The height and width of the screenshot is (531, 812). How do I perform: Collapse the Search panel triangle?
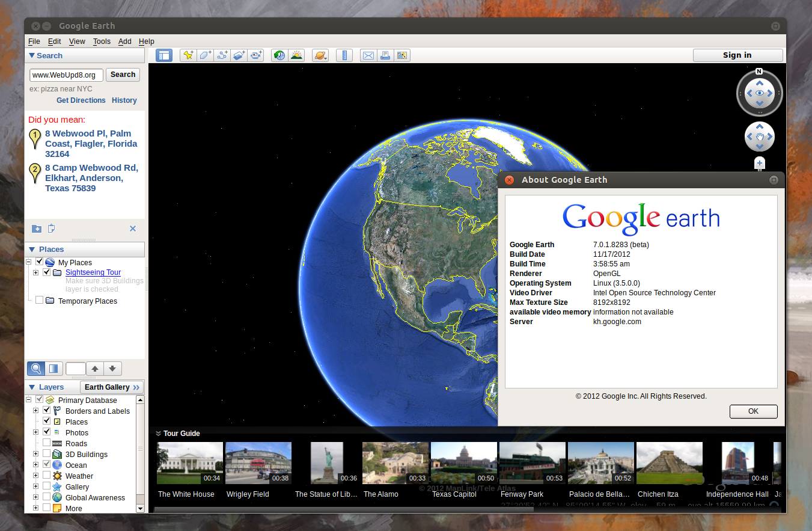tap(31, 55)
